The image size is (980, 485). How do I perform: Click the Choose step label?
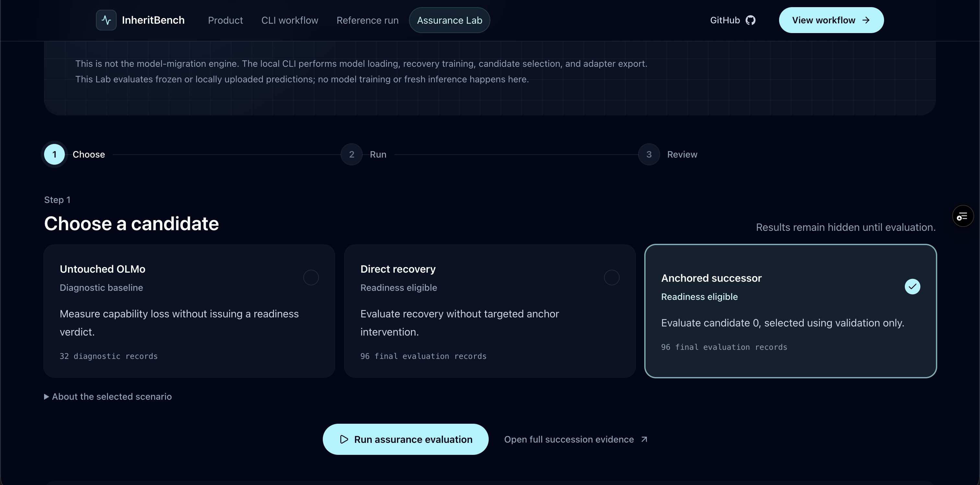pyautogui.click(x=89, y=155)
